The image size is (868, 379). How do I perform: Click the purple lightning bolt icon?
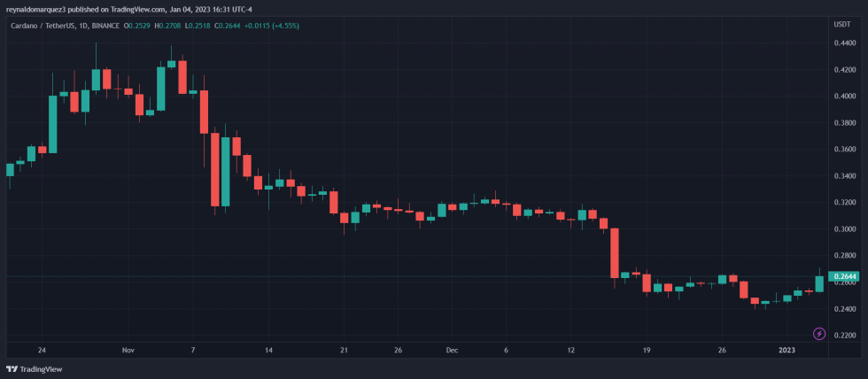[x=819, y=333]
